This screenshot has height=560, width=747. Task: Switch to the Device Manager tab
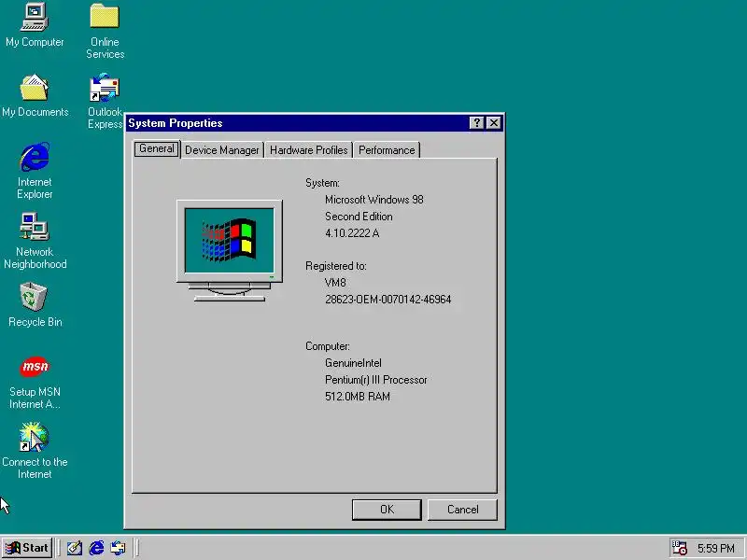pos(222,150)
